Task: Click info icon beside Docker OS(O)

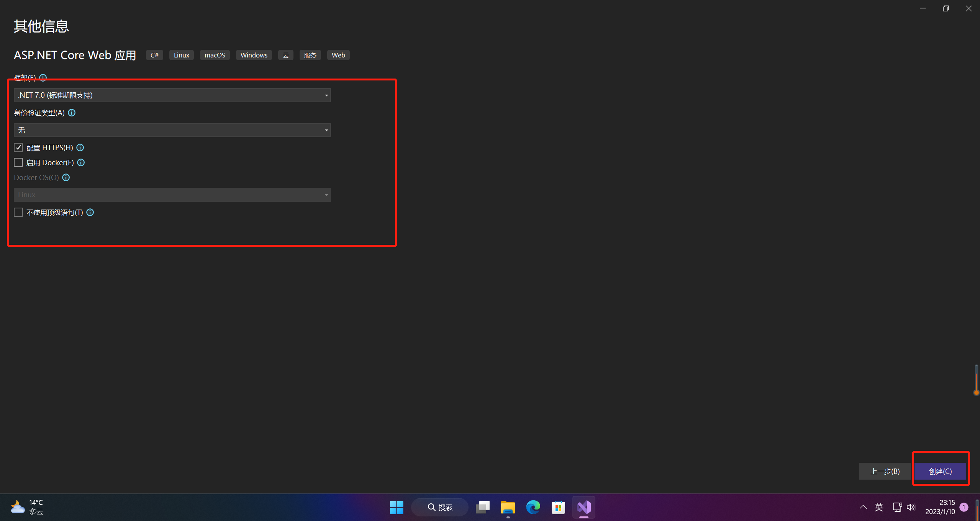Action: [x=66, y=177]
